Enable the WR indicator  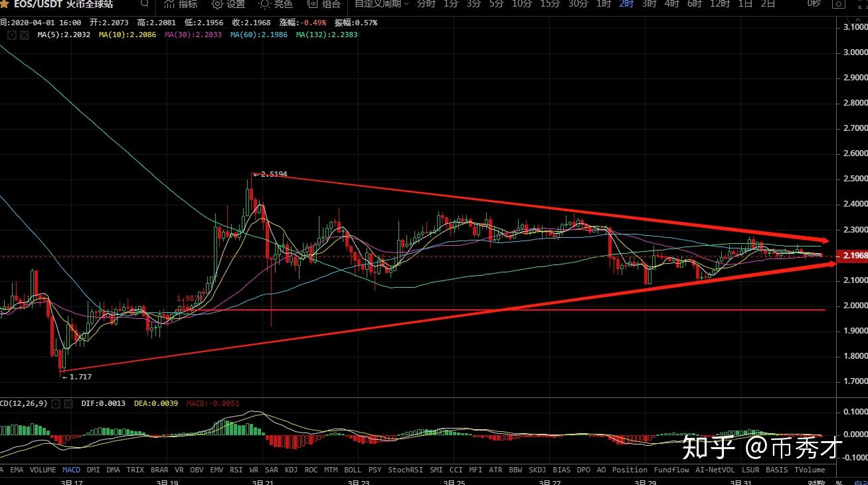pos(254,470)
